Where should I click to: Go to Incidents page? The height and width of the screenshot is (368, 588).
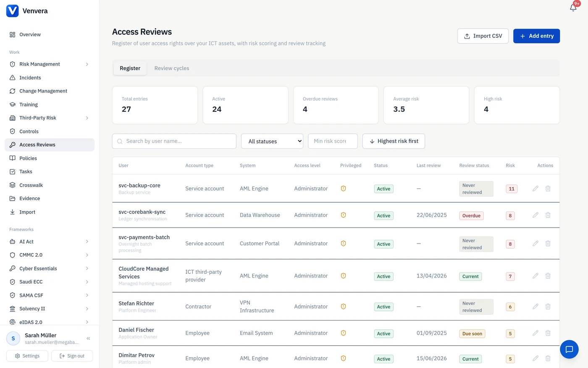coord(50,77)
